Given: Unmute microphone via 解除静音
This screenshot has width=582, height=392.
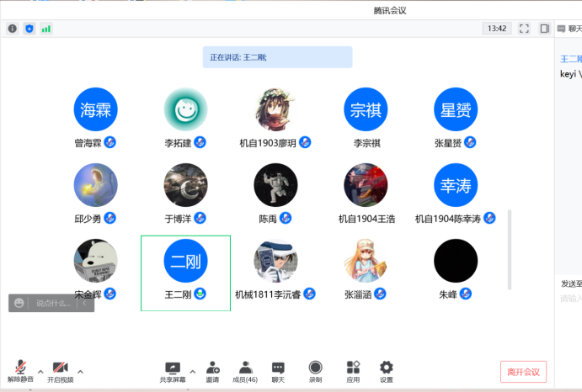Looking at the screenshot, I should tap(20, 371).
